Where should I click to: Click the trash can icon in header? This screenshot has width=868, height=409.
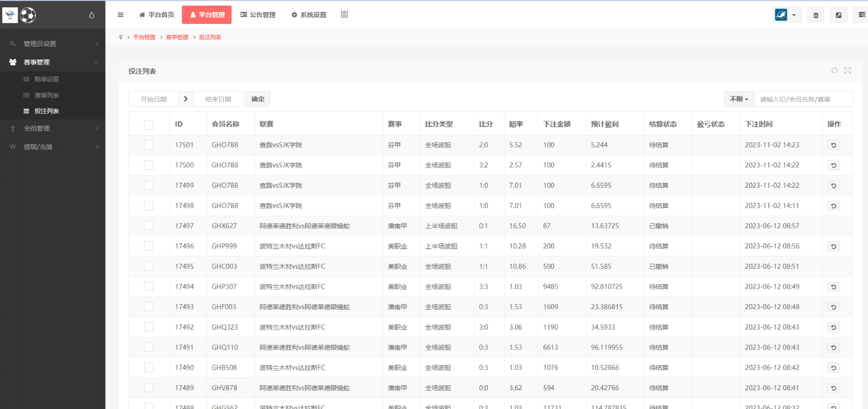[816, 15]
